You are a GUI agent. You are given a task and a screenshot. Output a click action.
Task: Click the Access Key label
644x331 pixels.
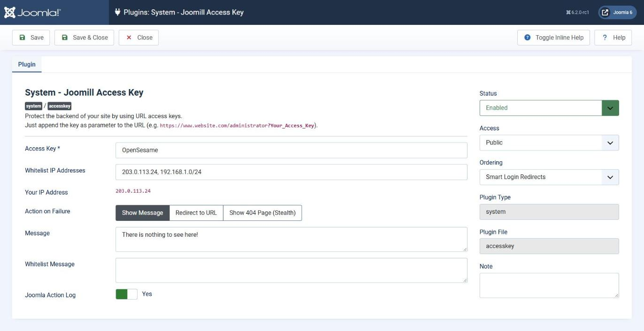click(42, 149)
